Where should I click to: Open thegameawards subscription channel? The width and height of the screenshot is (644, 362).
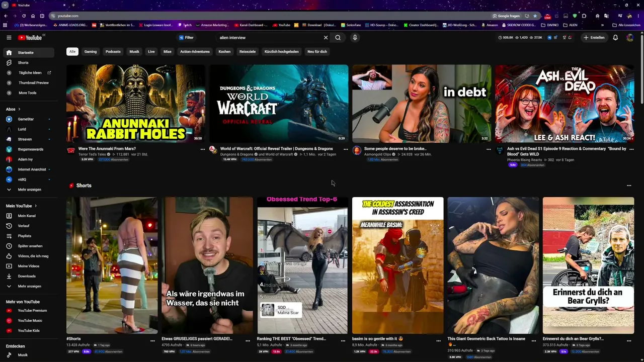point(29,149)
